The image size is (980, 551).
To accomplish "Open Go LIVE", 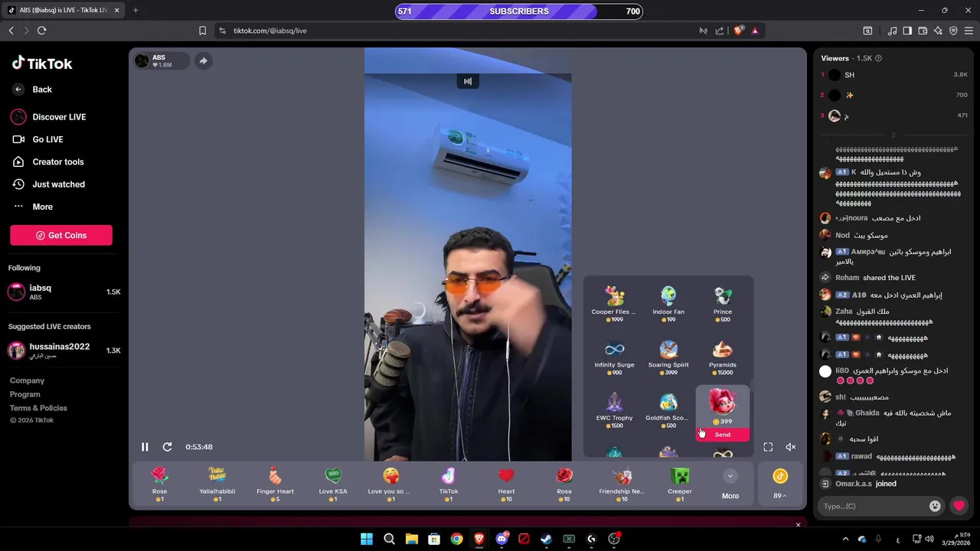I will (38, 139).
